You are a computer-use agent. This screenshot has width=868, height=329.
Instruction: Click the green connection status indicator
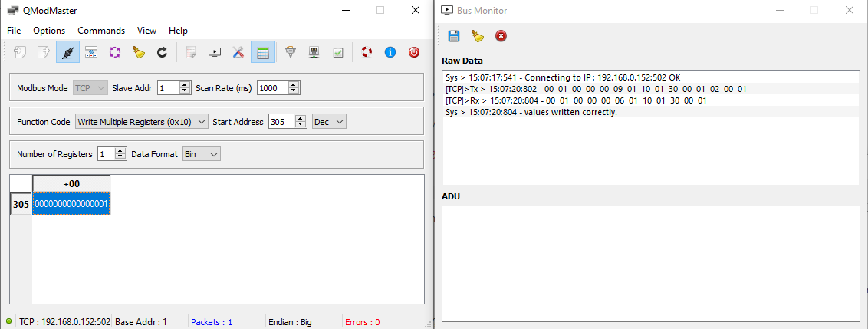(8, 321)
